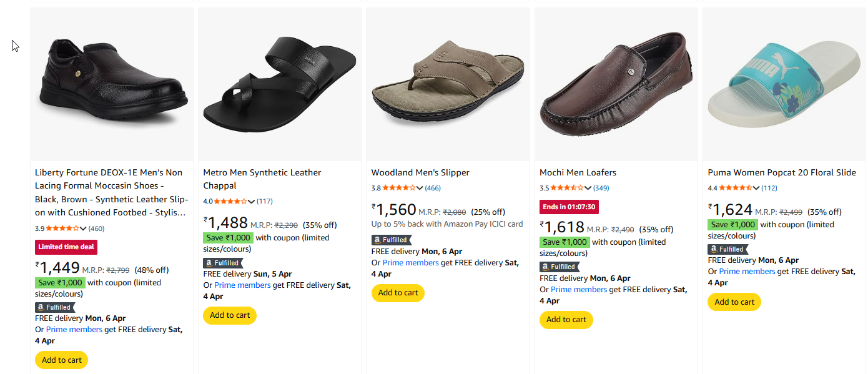
Task: Click Fulfilled badge on Metro chappal
Action: click(x=223, y=263)
